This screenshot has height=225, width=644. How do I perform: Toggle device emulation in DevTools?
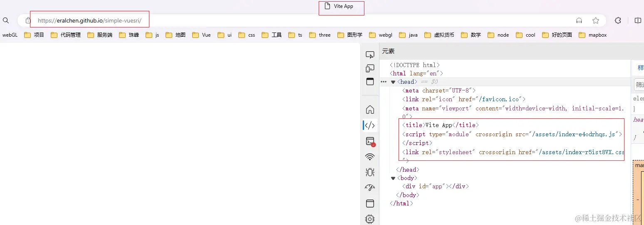pyautogui.click(x=370, y=68)
